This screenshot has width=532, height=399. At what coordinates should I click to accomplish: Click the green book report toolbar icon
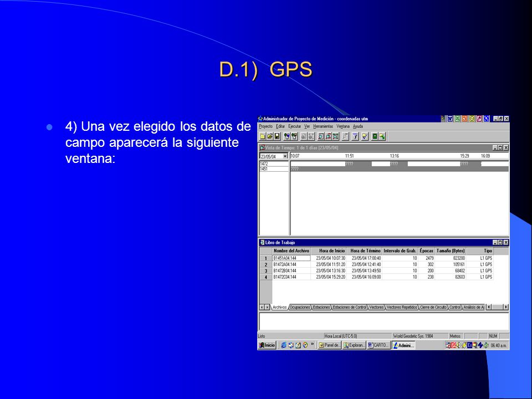375,136
